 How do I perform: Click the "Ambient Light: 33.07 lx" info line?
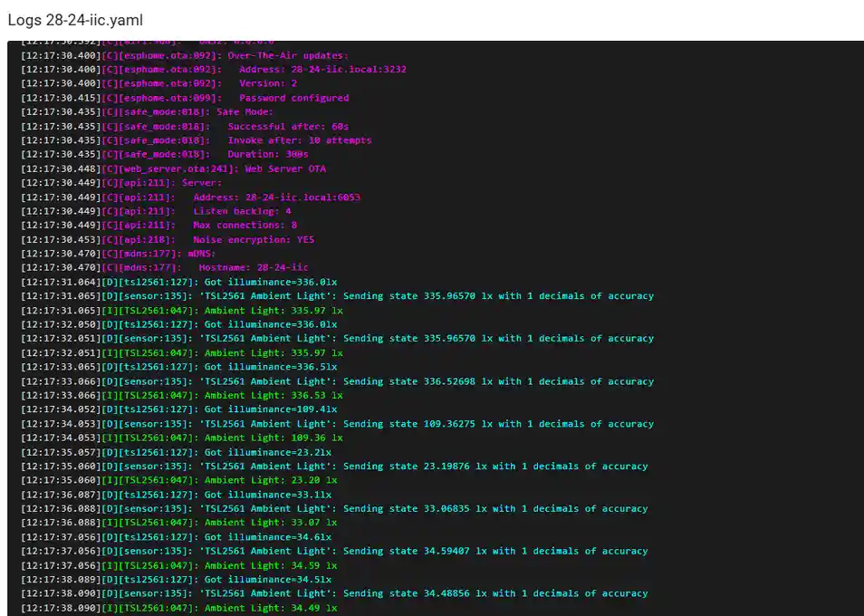pos(270,523)
